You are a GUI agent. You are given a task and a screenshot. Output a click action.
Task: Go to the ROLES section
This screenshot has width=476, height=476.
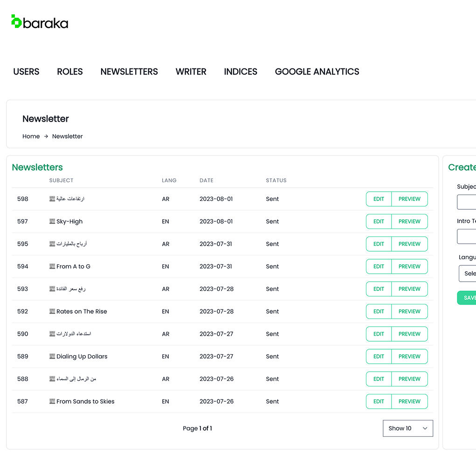point(70,72)
